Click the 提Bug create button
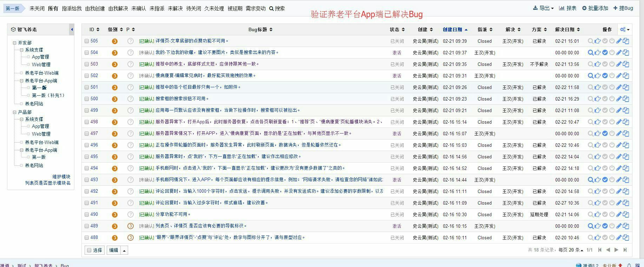 [623, 8]
